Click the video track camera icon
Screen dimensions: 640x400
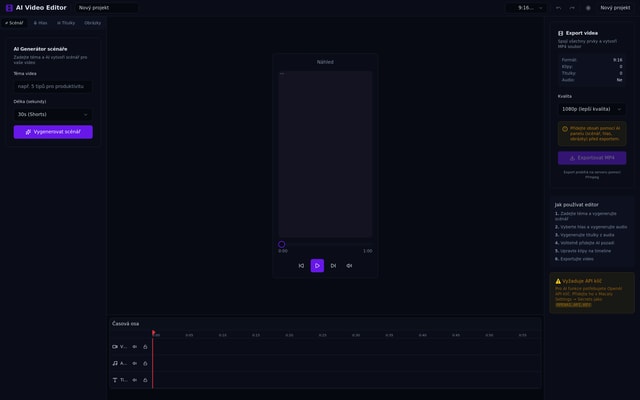tap(115, 347)
